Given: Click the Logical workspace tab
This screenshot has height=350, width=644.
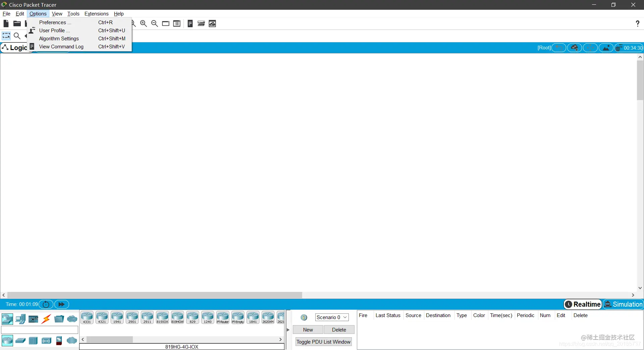Looking at the screenshot, I should [x=15, y=48].
